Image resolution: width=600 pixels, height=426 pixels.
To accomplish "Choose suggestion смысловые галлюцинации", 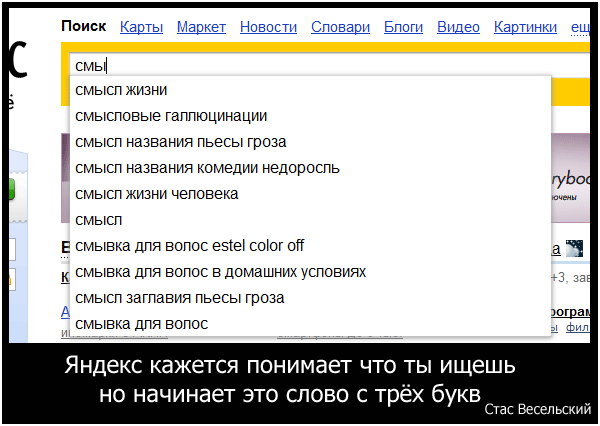I will point(310,116).
